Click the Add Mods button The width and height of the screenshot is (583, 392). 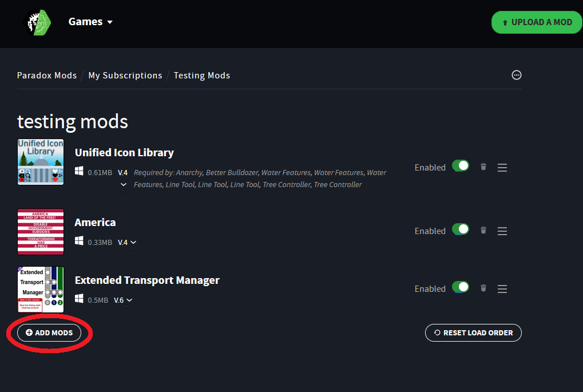[49, 332]
